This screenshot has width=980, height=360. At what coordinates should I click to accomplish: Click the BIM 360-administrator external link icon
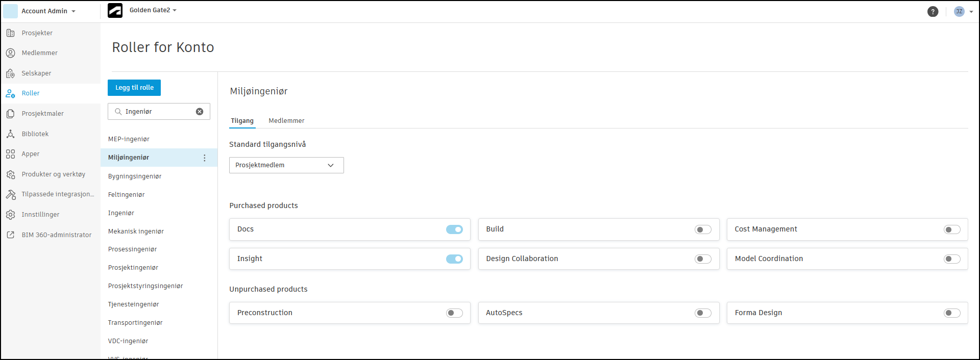[11, 235]
